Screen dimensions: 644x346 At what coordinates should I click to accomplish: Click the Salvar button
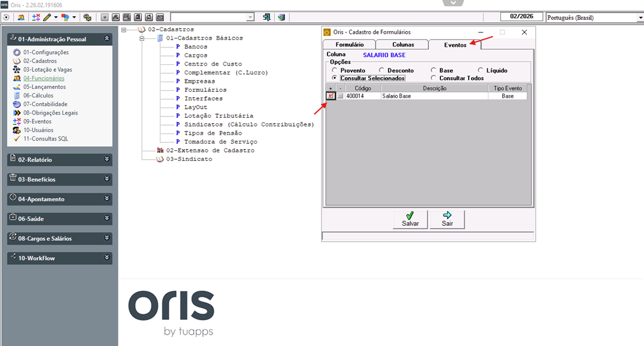click(x=410, y=219)
